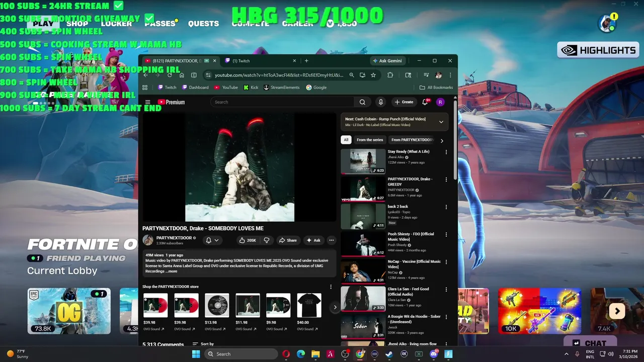Select the All filter chip
The height and width of the screenshot is (362, 644).
[x=346, y=140]
